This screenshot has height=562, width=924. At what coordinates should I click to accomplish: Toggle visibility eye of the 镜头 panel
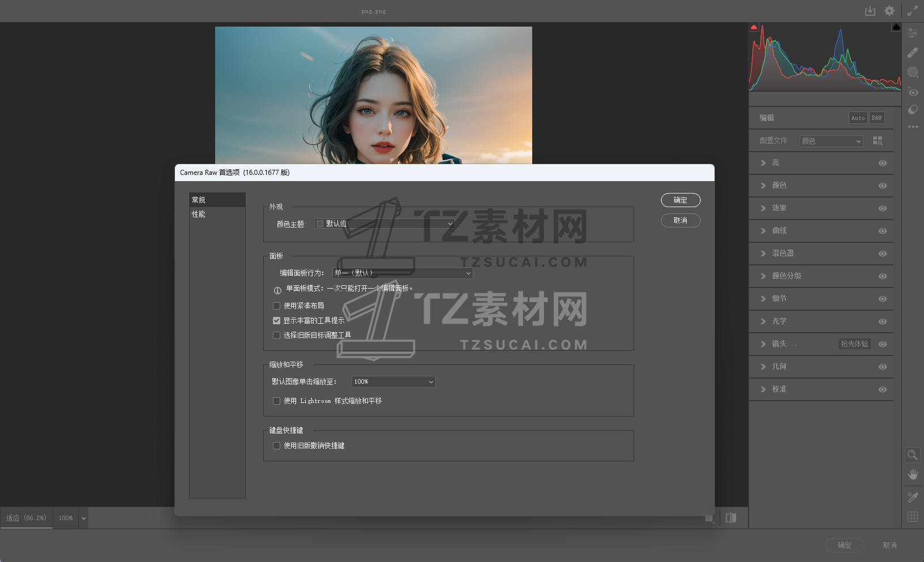pos(883,344)
